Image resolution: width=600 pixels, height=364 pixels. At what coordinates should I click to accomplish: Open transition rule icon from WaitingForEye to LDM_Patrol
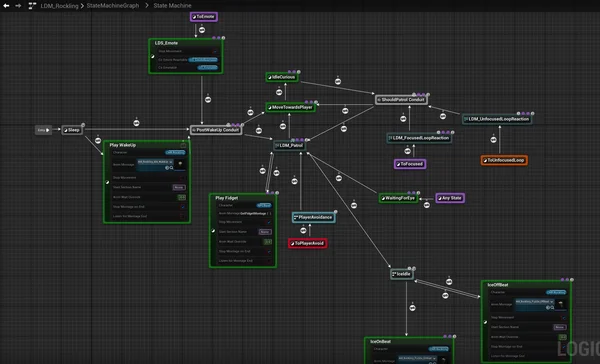tap(339, 178)
